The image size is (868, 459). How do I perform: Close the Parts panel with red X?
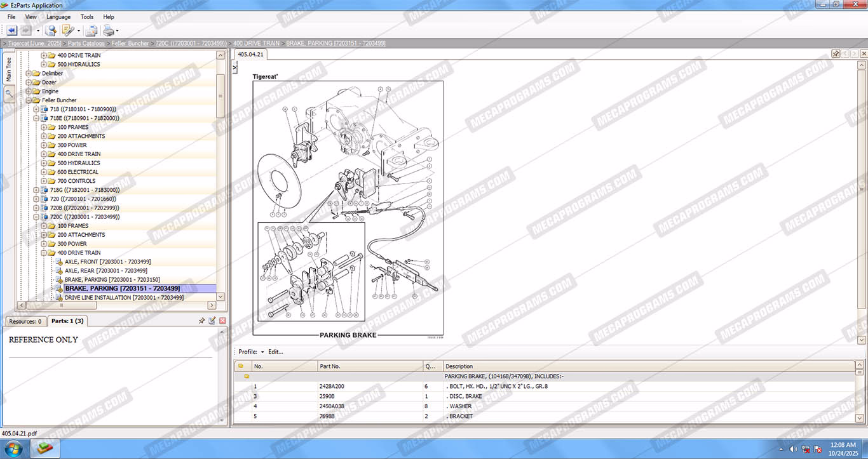point(222,321)
